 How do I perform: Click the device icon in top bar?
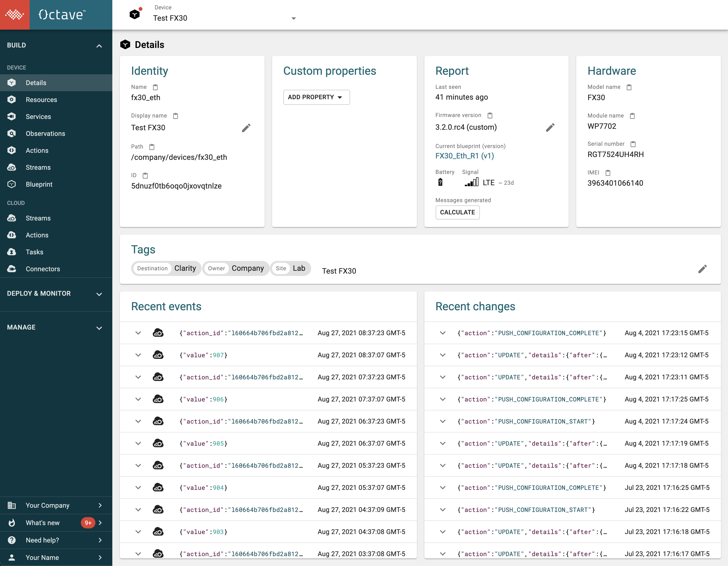pos(135,14)
